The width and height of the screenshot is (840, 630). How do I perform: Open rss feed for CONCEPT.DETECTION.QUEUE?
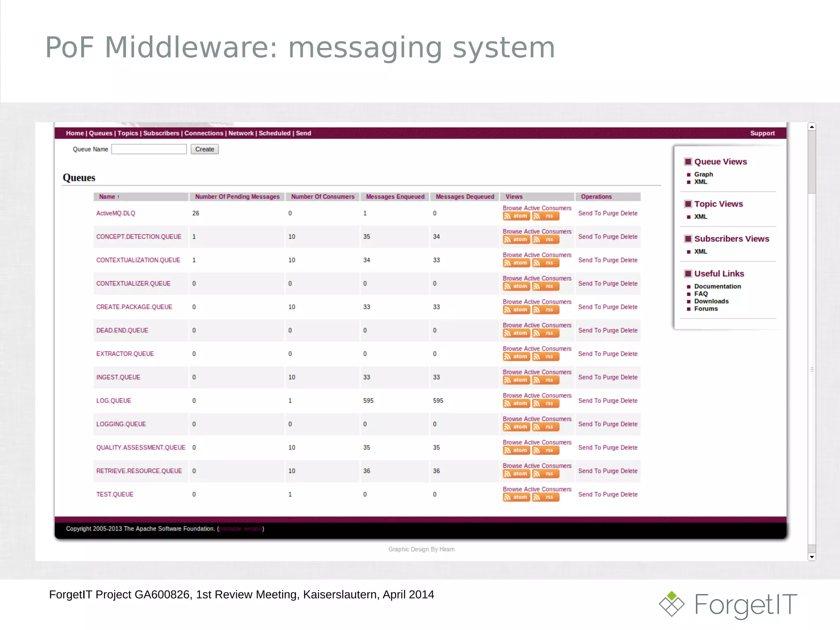546,240
